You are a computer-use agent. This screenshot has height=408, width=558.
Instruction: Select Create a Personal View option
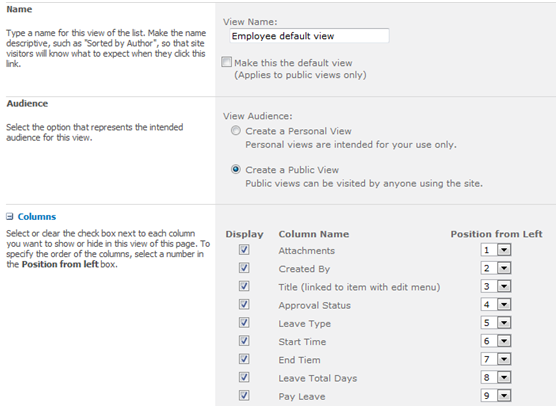[236, 131]
